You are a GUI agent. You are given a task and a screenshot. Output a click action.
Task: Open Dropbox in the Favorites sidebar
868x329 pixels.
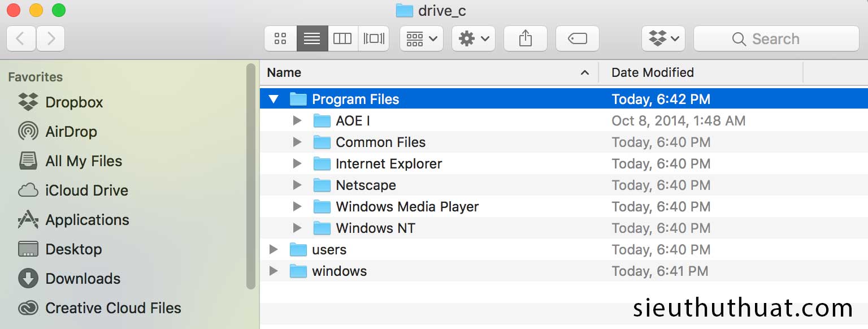(60, 102)
